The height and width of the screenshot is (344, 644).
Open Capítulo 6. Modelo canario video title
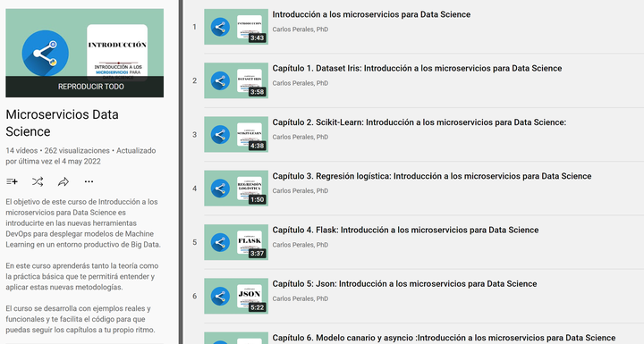pyautogui.click(x=444, y=338)
